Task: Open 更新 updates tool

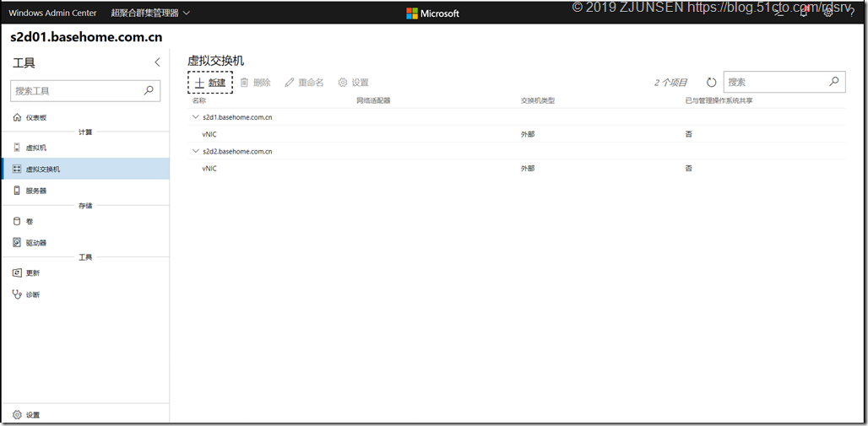Action: click(85, 272)
